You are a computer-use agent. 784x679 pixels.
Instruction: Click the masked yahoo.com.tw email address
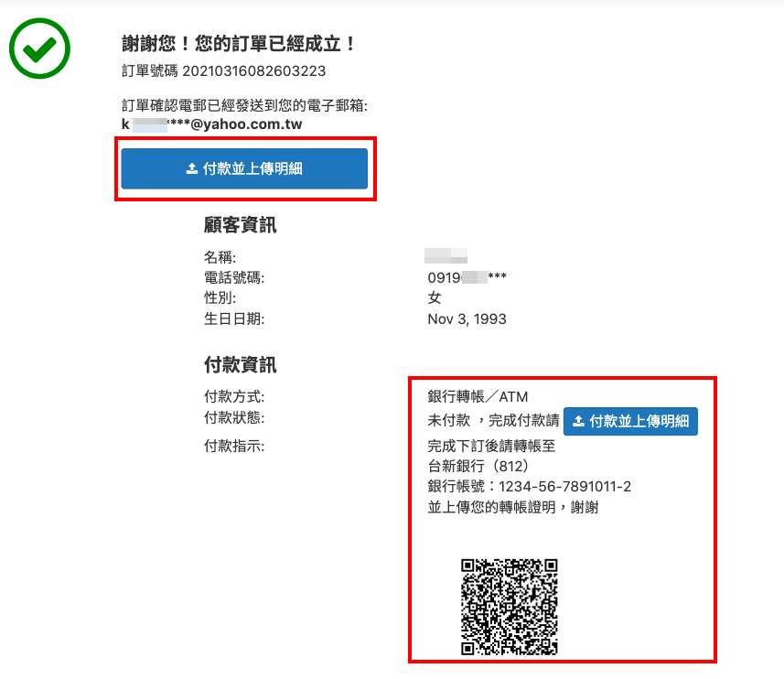211,124
